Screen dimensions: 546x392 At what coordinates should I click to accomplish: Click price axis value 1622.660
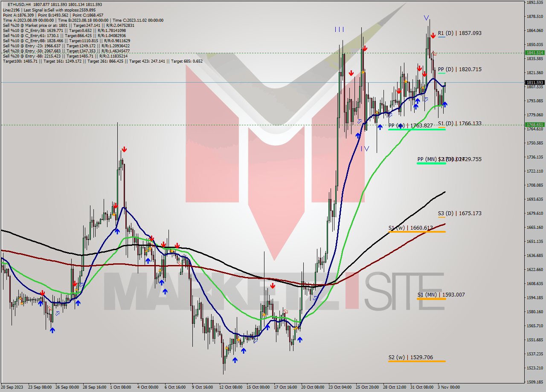pyautogui.click(x=534, y=270)
